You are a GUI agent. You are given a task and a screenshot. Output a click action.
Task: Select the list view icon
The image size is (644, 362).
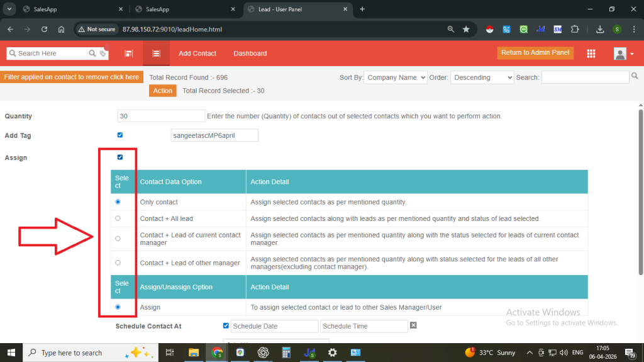tap(156, 54)
